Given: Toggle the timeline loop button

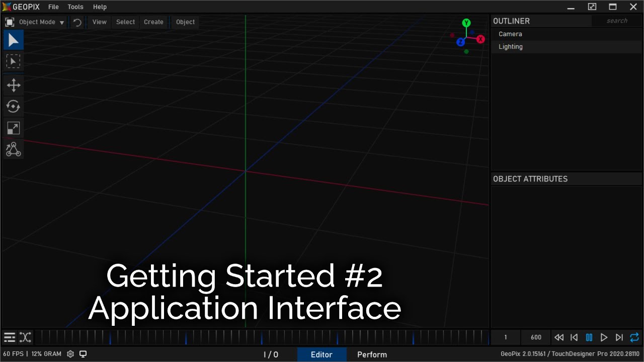Looking at the screenshot, I should point(634,337).
